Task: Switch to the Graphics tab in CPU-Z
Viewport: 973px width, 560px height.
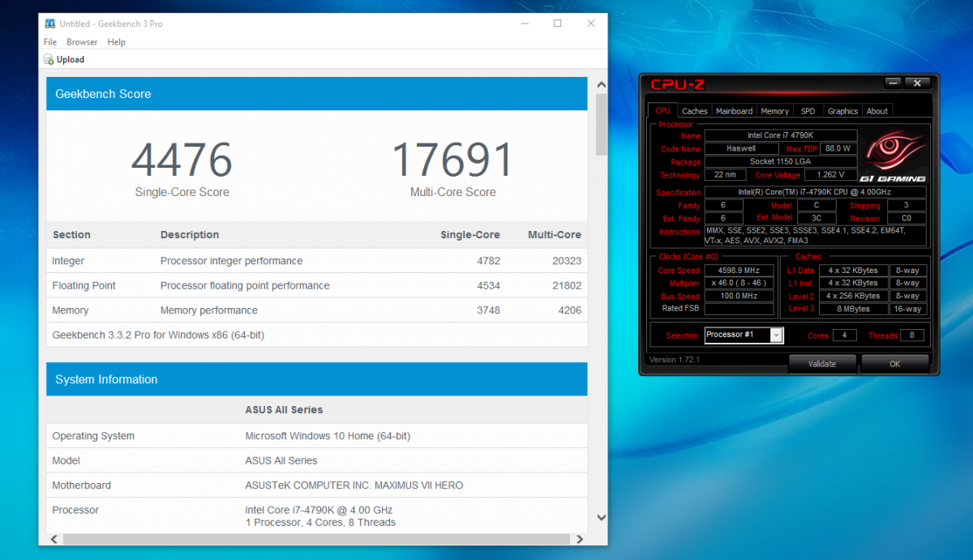Action: (842, 111)
